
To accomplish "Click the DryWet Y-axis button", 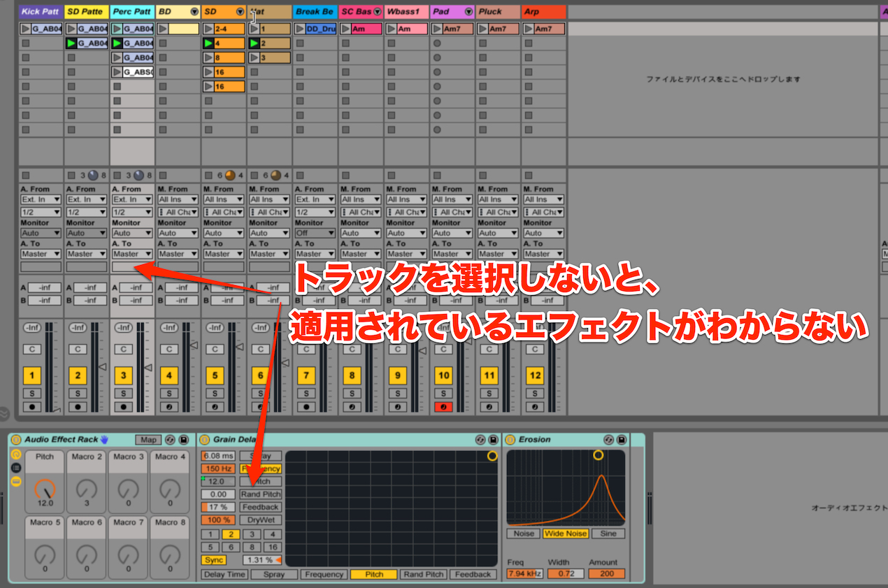I will [x=261, y=519].
